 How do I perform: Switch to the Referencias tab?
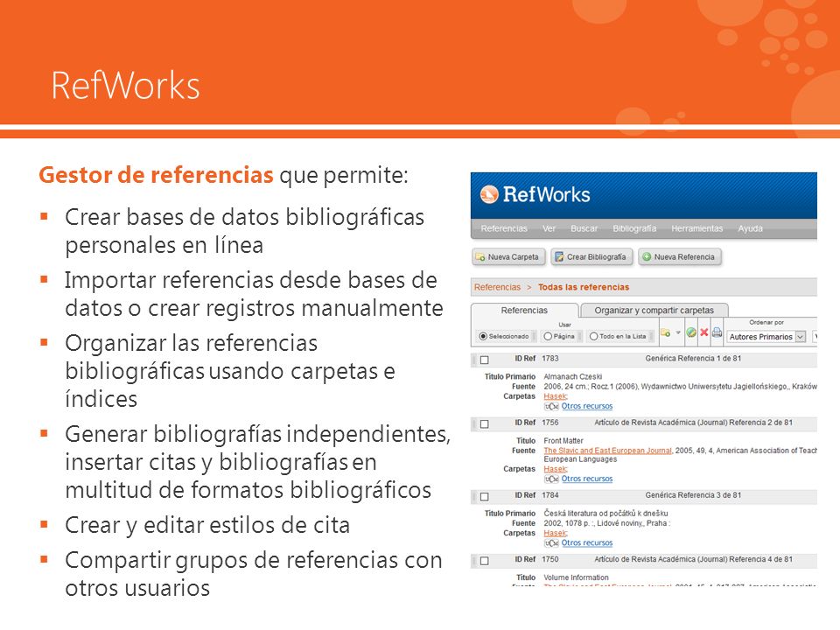point(524,310)
